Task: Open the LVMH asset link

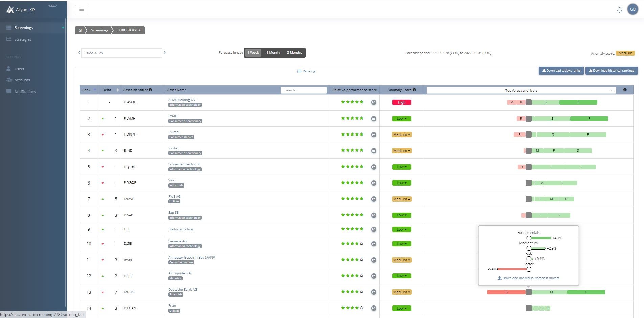Action: [x=173, y=116]
